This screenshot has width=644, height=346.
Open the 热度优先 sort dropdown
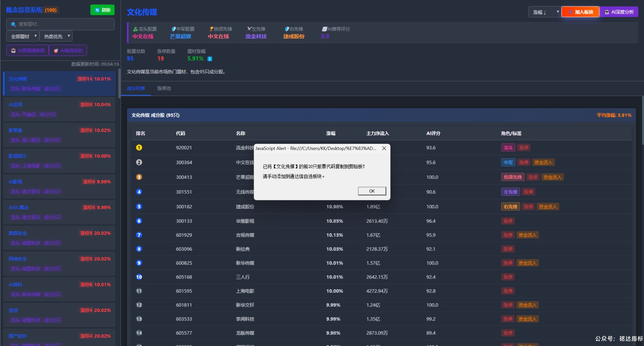(x=56, y=36)
